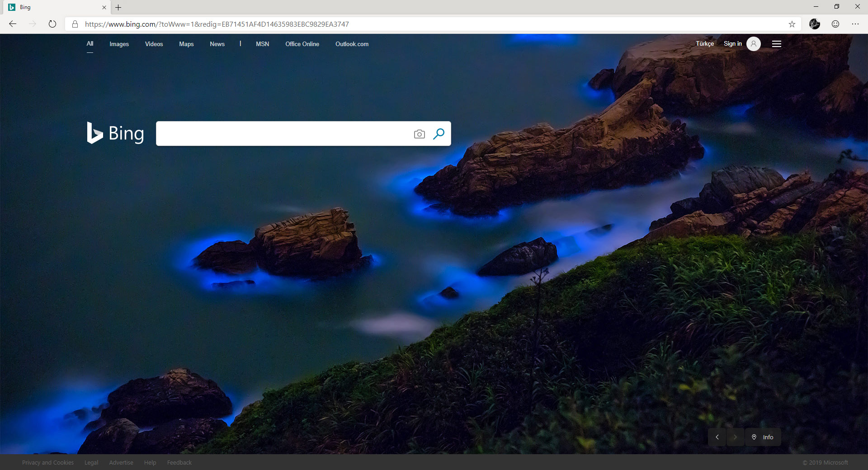The height and width of the screenshot is (470, 868).
Task: Open Maps from the top navigation
Action: 186,44
